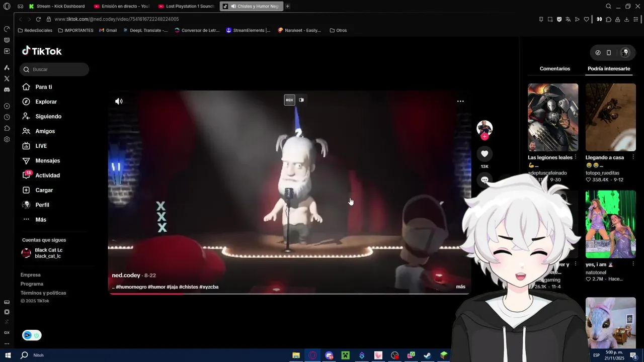Click the address bar URL
Image resolution: width=644 pixels, height=362 pixels.
[117, 19]
